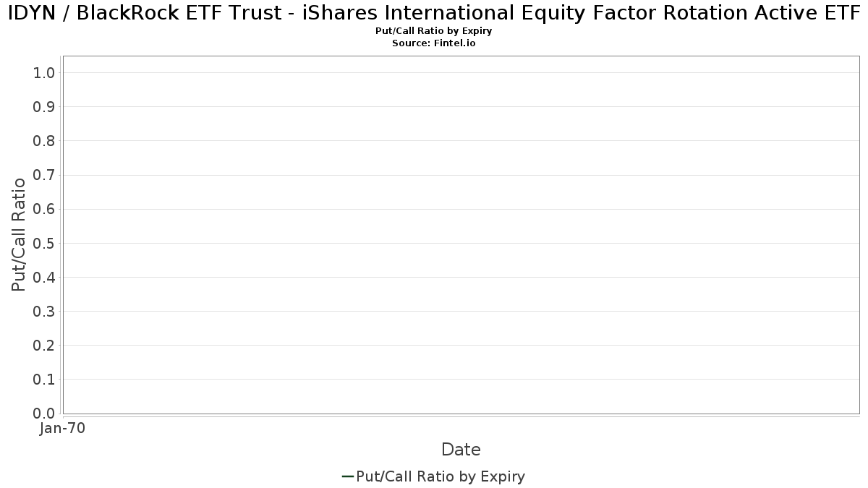Click the 0.4 y-axis tick label
Screen dimensions: 868x488
pos(44,278)
